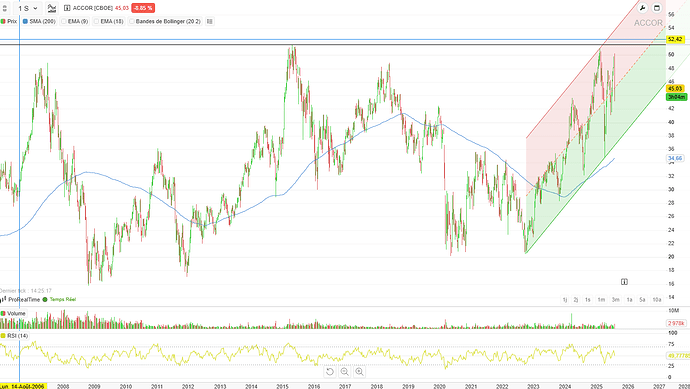690x389 pixels.
Task: Click the drag handle icon at far left of toolbar
Action: coord(4,8)
